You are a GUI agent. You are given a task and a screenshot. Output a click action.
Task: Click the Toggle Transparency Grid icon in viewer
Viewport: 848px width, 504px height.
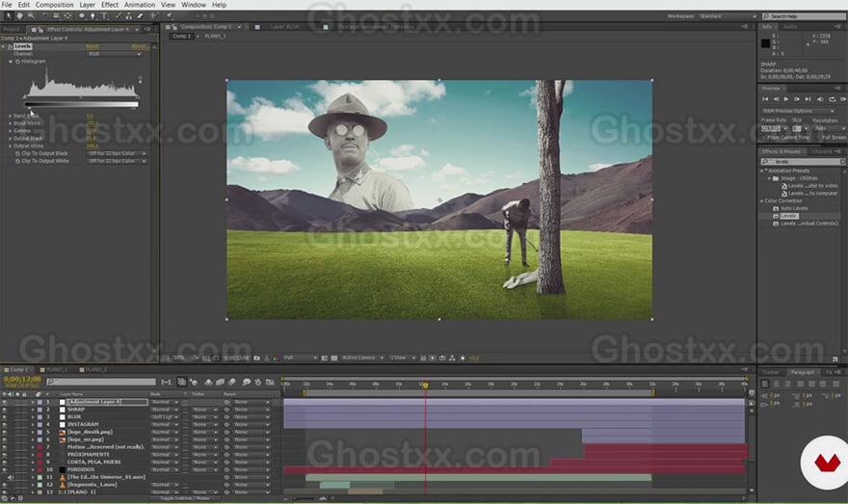tap(334, 358)
